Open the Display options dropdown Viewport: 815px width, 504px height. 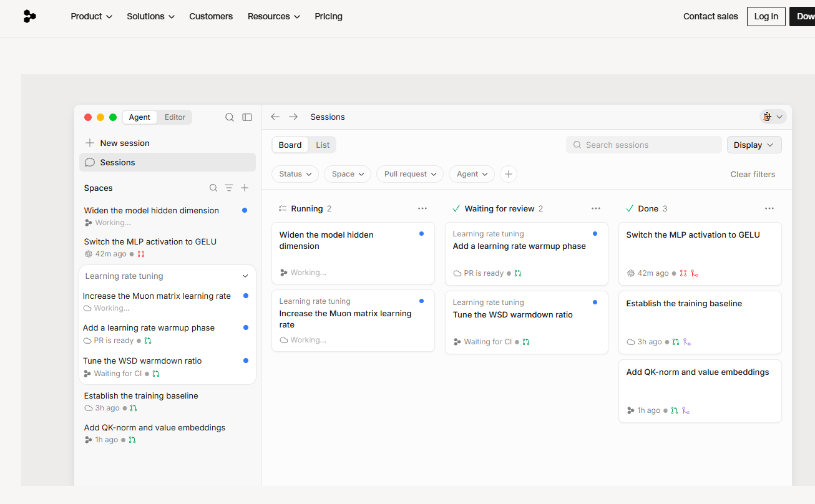(x=754, y=145)
